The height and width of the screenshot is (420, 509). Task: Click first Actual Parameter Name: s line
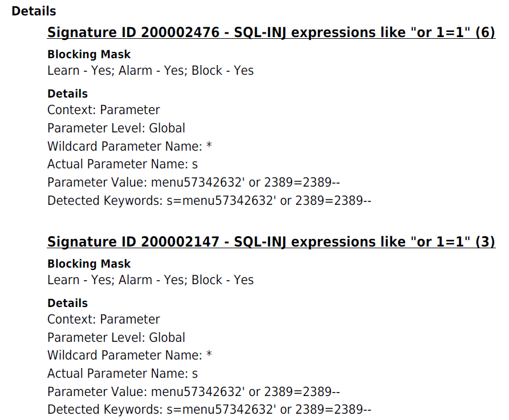click(x=122, y=164)
